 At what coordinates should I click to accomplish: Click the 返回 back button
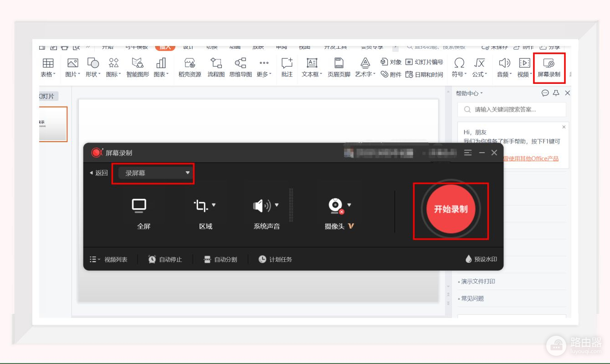(99, 173)
